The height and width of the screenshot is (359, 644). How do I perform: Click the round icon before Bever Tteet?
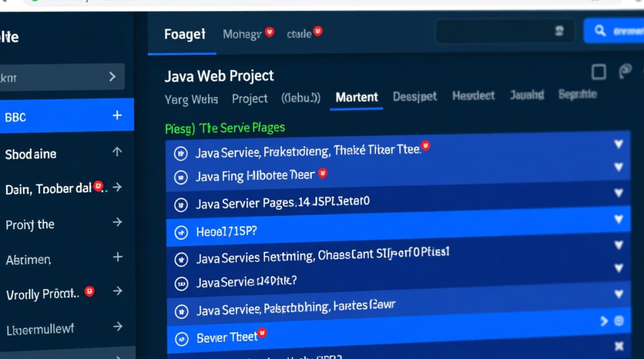[x=182, y=339]
